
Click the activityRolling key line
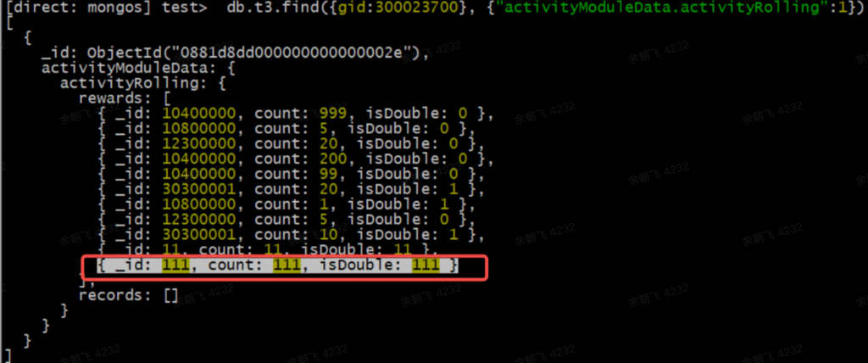pyautogui.click(x=143, y=84)
